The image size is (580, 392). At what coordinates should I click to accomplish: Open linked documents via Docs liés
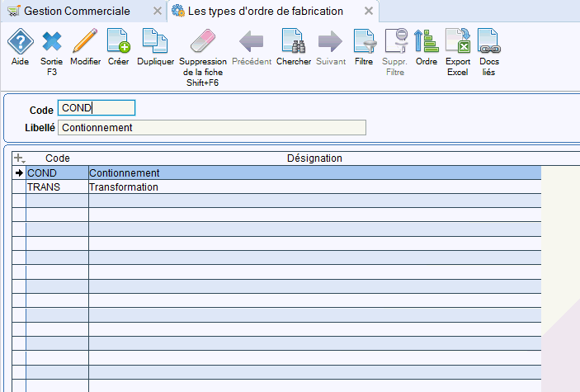pyautogui.click(x=489, y=42)
